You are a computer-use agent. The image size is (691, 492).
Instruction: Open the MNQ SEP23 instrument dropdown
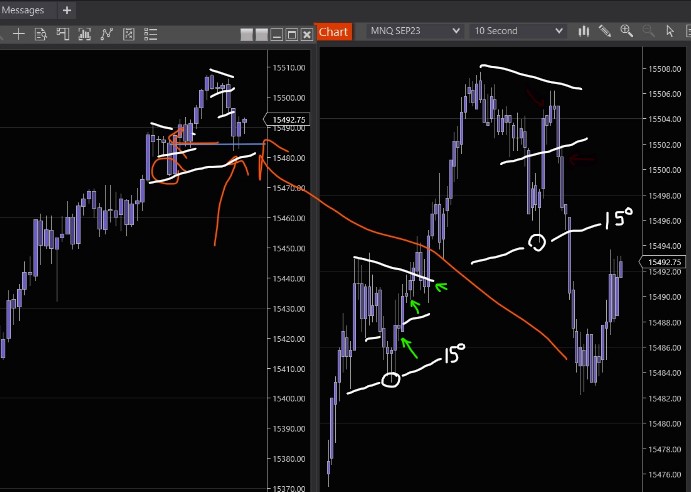pos(415,31)
